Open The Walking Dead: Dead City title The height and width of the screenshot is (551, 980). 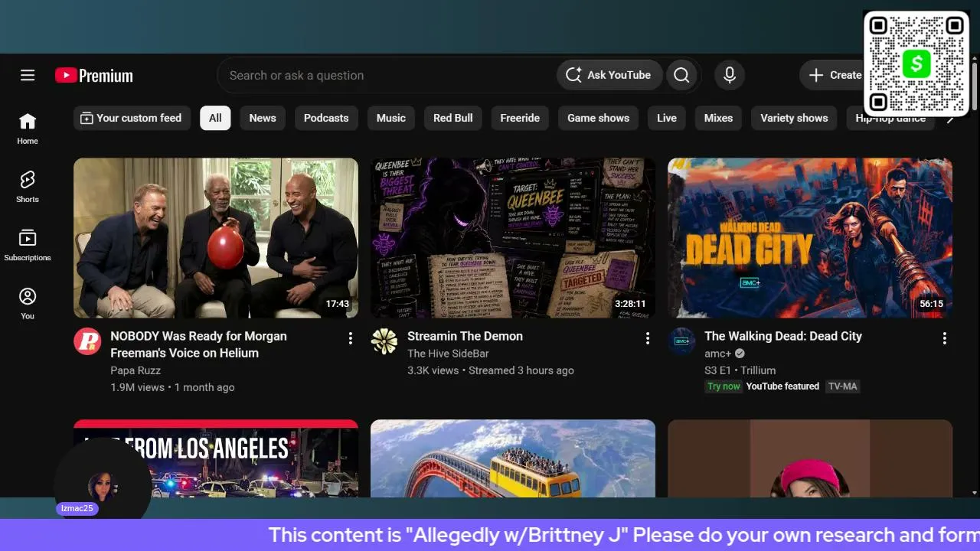coord(783,336)
